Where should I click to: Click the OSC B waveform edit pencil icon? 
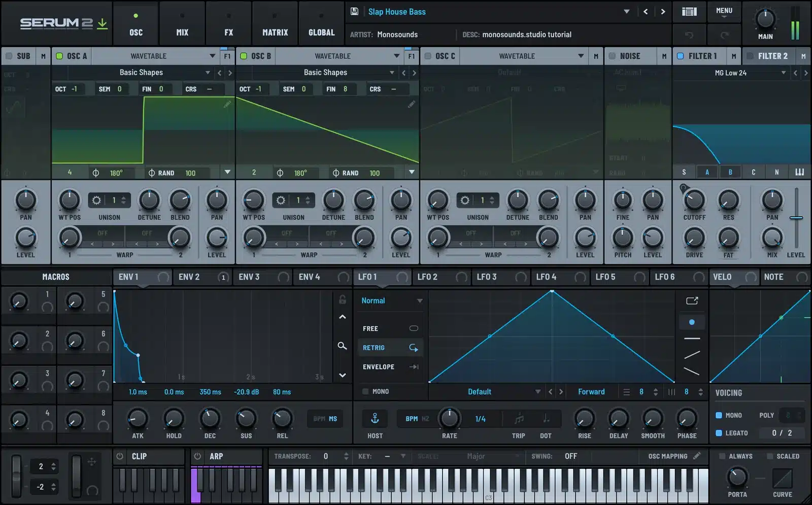(x=411, y=104)
